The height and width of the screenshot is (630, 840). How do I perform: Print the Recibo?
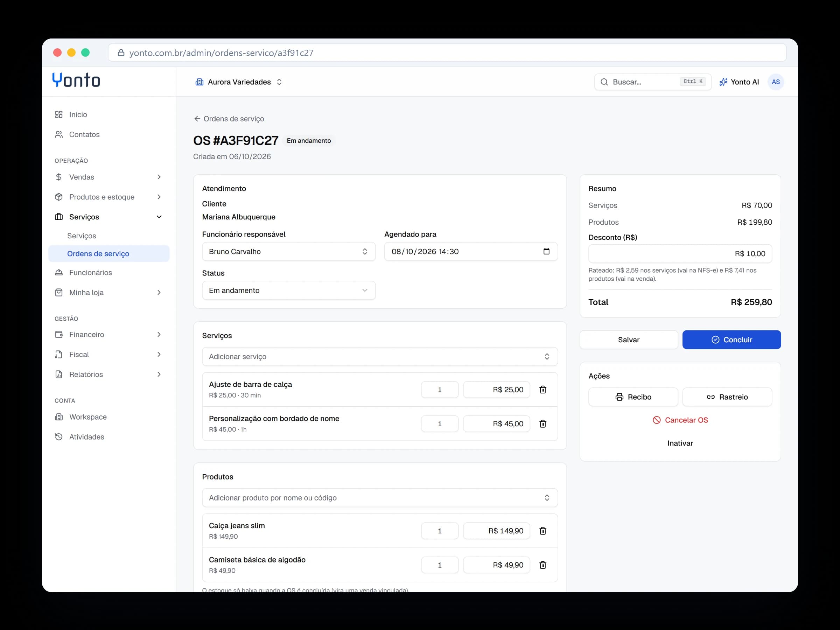pyautogui.click(x=633, y=397)
